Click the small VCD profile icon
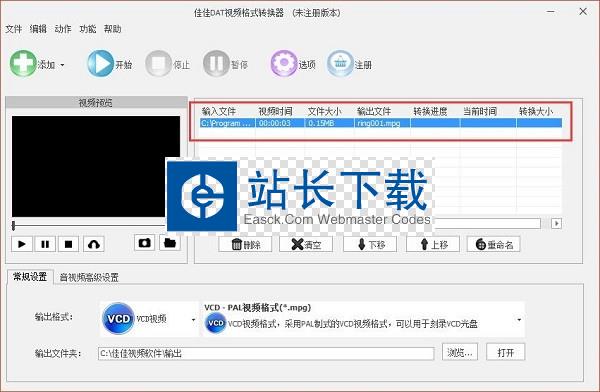 coord(215,323)
